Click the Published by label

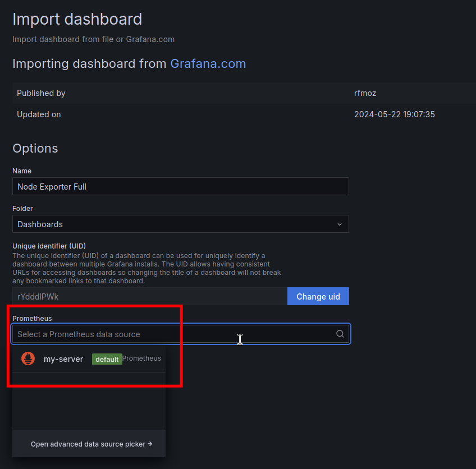pos(41,93)
